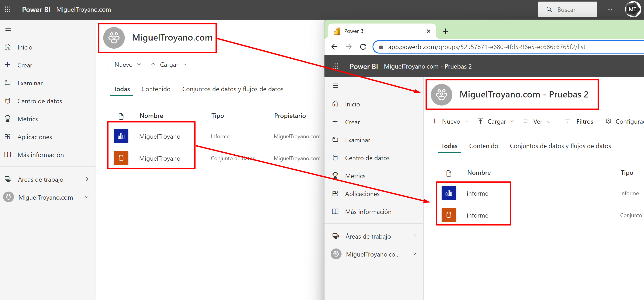Select Conjuntos de datos tab in left window
Viewport: 644px width, 300px height.
[x=233, y=89]
